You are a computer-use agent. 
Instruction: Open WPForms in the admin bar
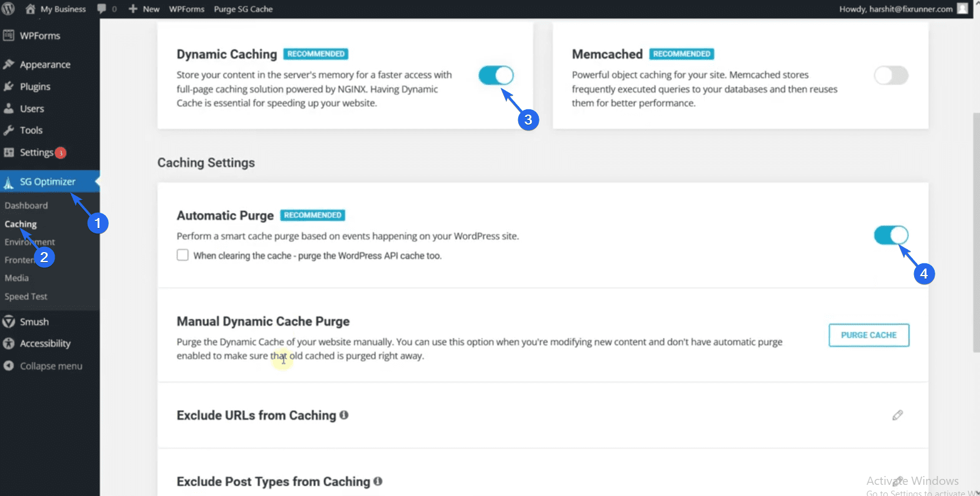[x=187, y=9]
